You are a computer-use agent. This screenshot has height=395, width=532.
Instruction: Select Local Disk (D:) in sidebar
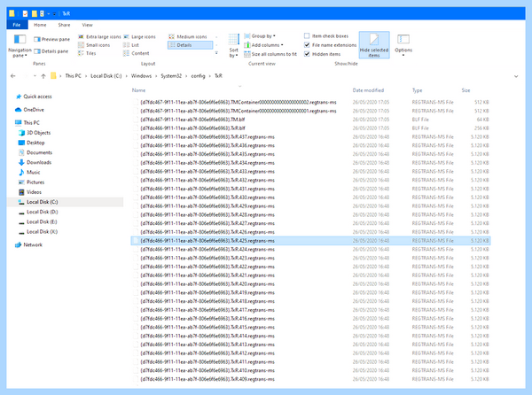click(x=38, y=212)
